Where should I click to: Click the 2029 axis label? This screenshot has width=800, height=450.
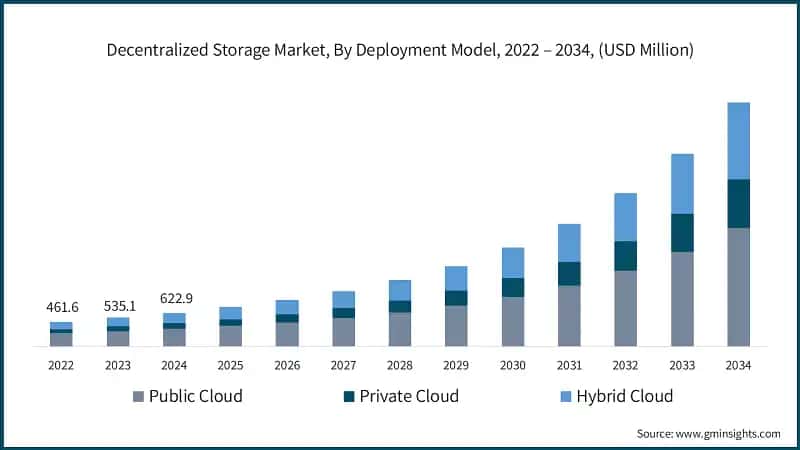[456, 365]
